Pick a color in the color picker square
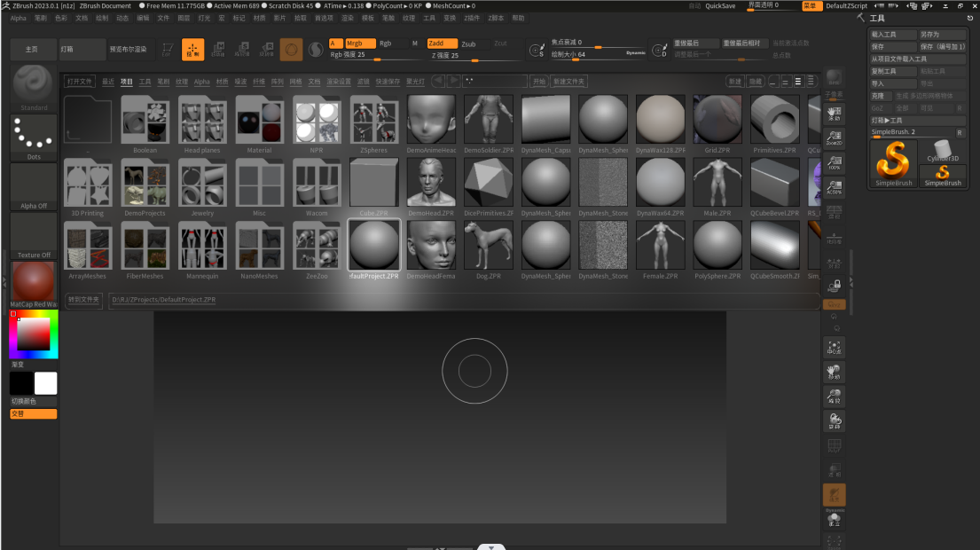 pos(33,334)
